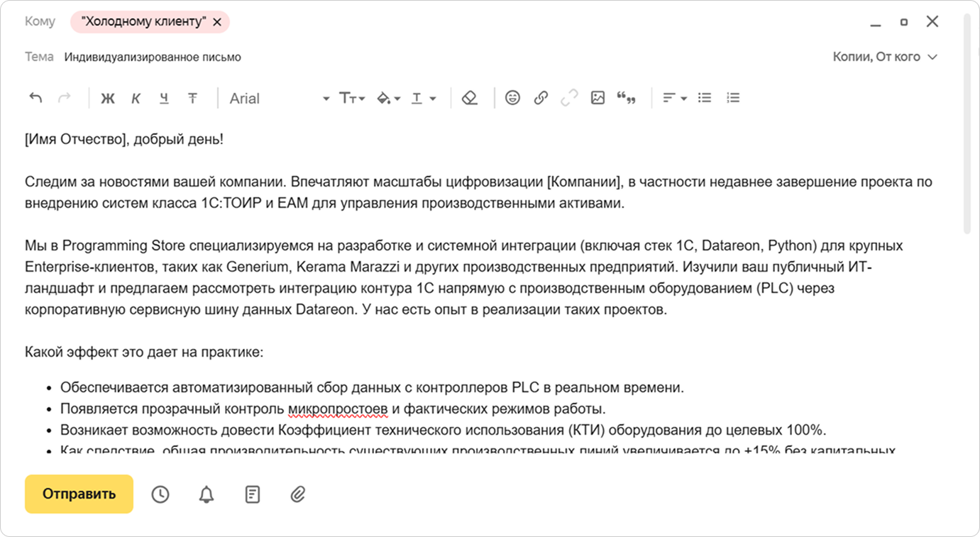Close the compose window

coord(932,21)
